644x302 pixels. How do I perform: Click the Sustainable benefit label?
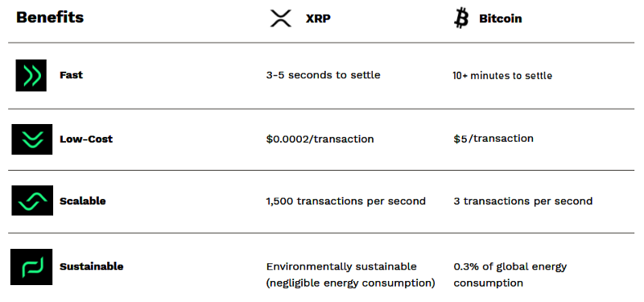coord(91,267)
